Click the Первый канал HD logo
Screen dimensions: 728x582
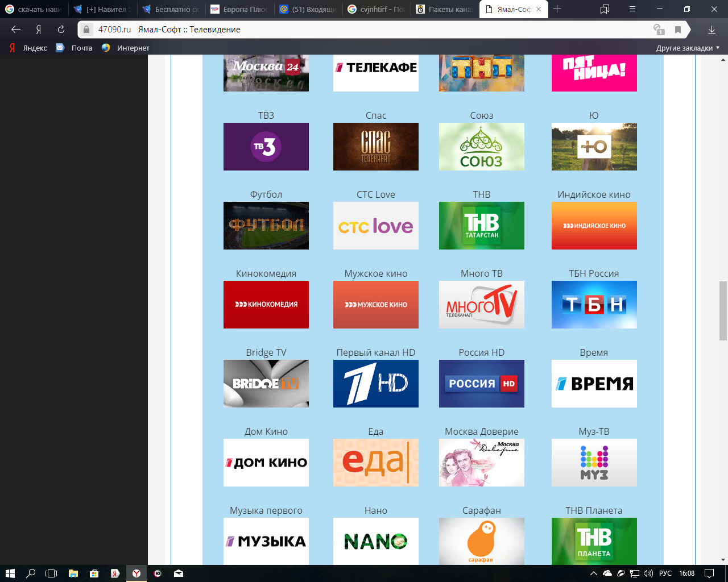pyautogui.click(x=376, y=384)
